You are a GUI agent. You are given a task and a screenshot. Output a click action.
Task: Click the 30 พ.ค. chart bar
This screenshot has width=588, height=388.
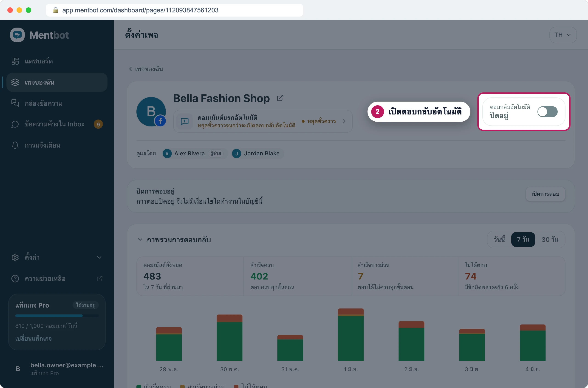point(229,337)
